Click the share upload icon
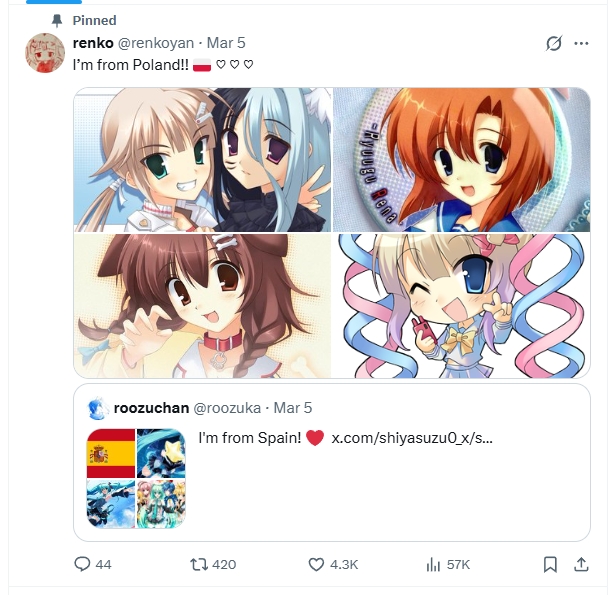615x595 pixels. click(581, 564)
